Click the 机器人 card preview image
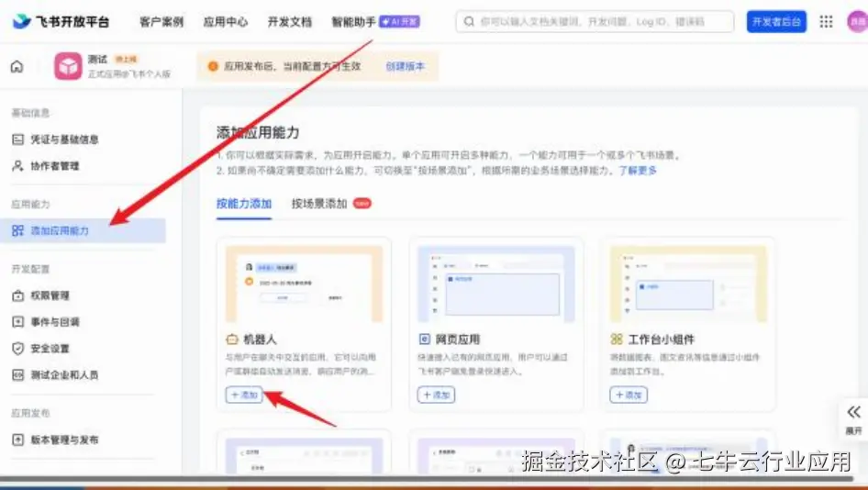 304,284
